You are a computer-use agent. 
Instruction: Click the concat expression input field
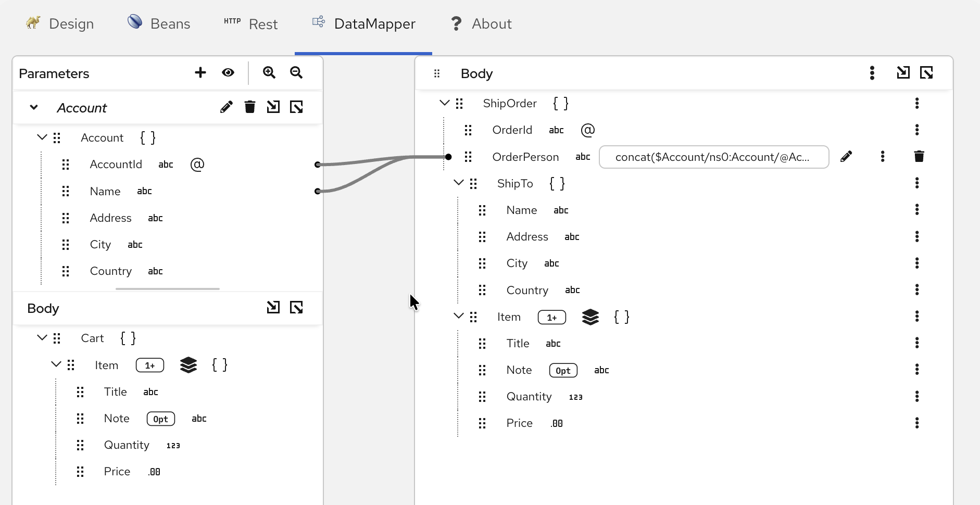coord(713,157)
